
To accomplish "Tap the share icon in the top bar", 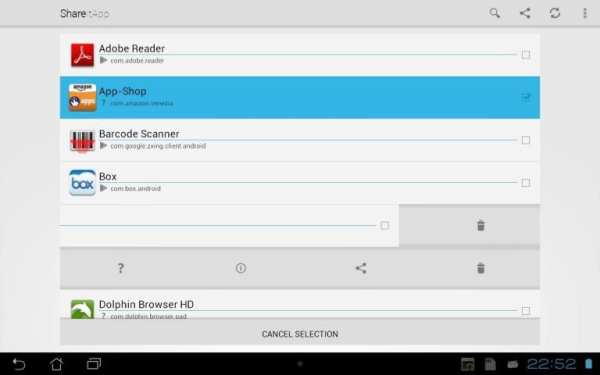I will (525, 13).
